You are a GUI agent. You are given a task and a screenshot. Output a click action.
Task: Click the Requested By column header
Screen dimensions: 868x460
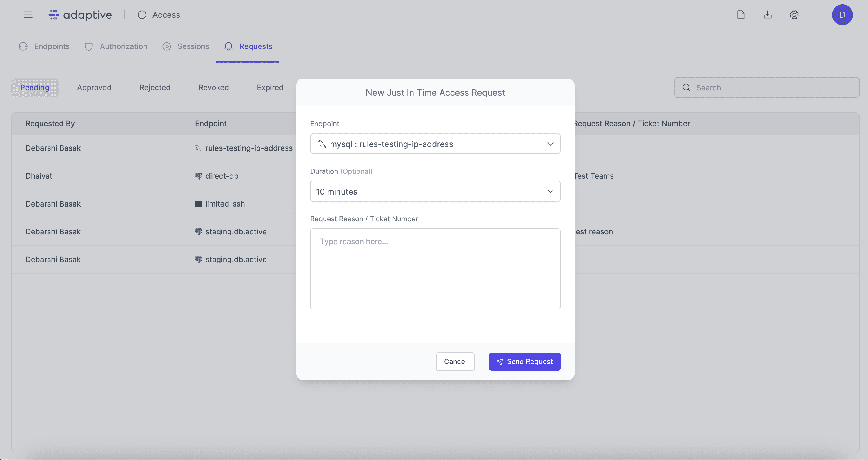50,123
